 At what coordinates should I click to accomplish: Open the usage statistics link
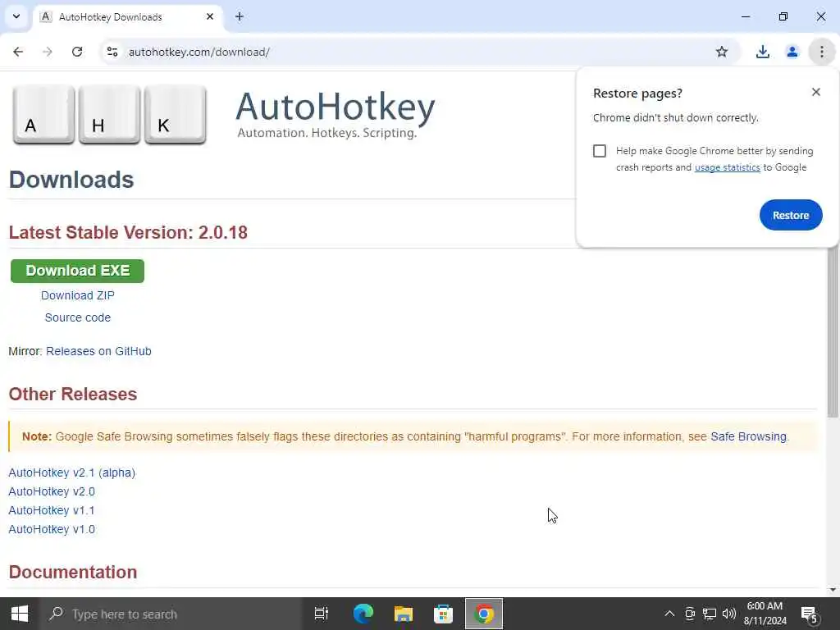(727, 167)
